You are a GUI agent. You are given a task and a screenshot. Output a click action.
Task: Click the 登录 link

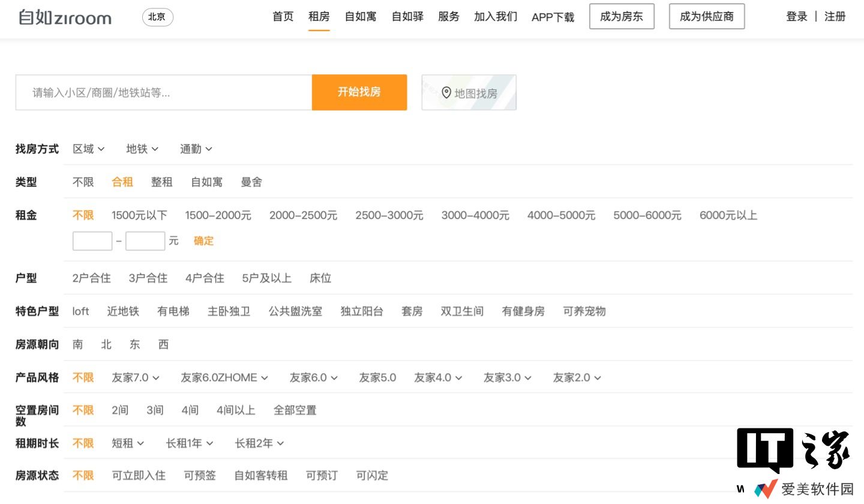796,17
